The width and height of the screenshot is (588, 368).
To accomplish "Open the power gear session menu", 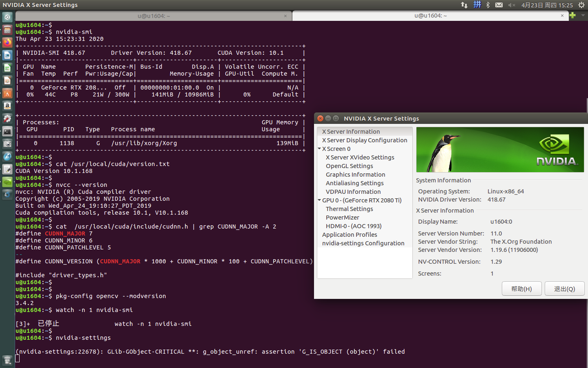I will pos(581,5).
